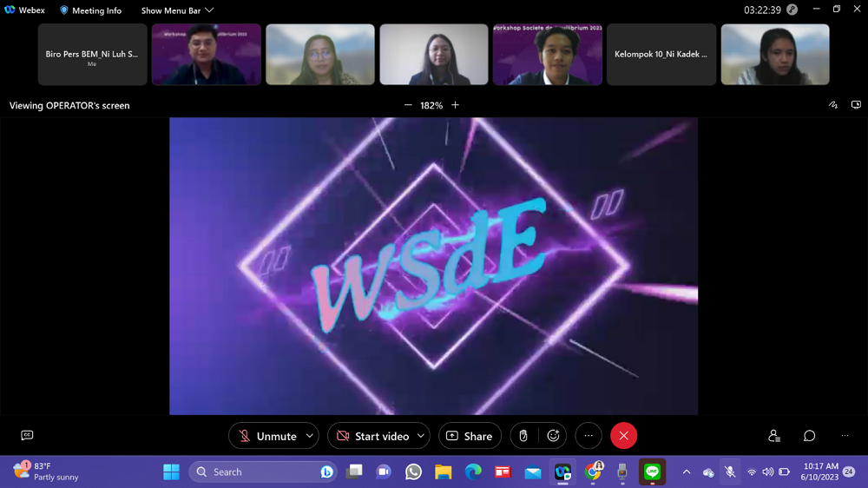
Task: Open the closed captions button
Action: tap(27, 436)
